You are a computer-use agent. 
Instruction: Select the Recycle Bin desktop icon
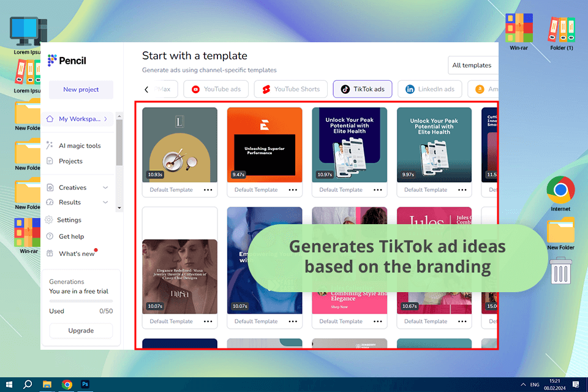(x=560, y=271)
